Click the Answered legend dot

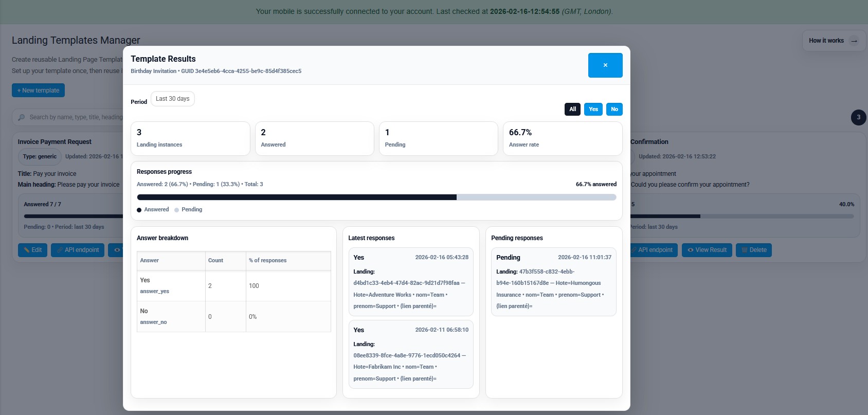tap(139, 210)
